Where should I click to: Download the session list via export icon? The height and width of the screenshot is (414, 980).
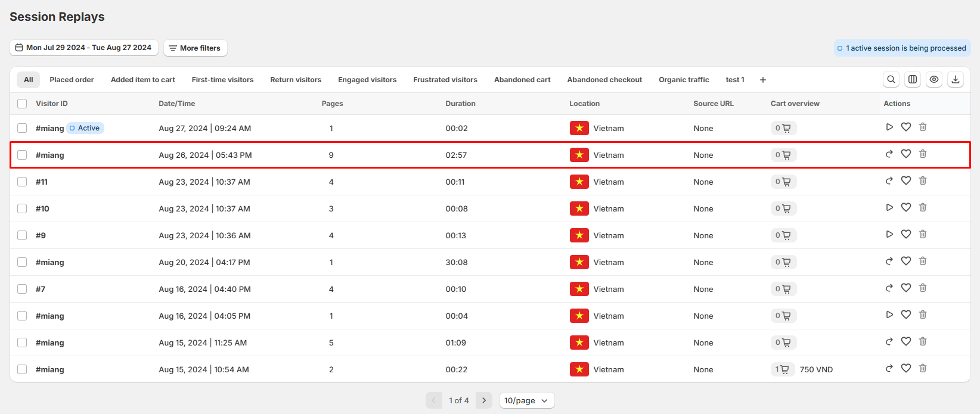click(955, 79)
